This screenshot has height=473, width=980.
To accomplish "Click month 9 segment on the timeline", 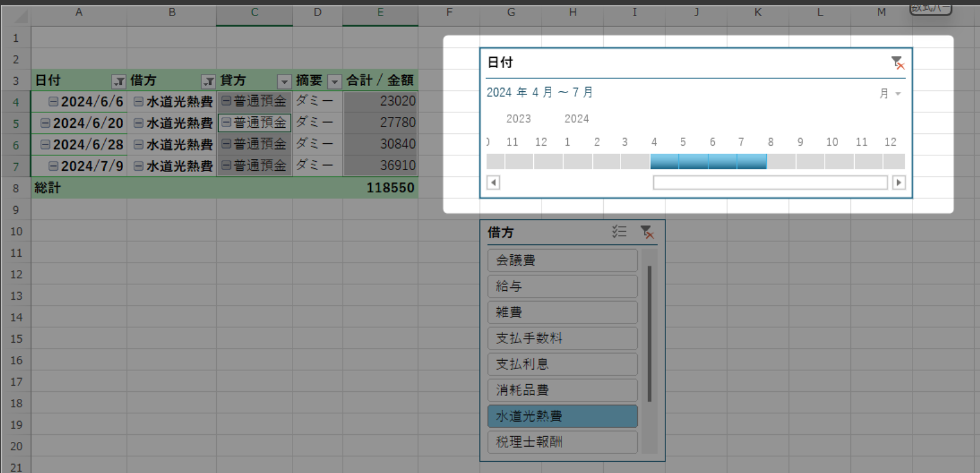I will pyautogui.click(x=810, y=161).
